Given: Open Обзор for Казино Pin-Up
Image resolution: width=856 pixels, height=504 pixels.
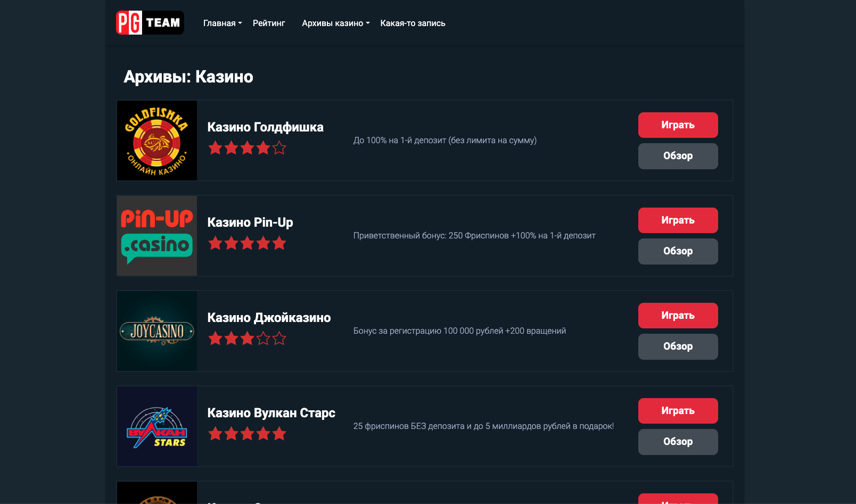Looking at the screenshot, I should pos(678,251).
